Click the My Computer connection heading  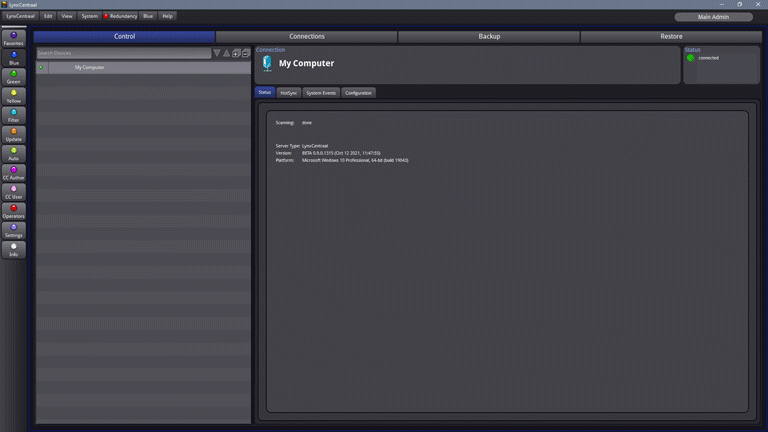pos(307,63)
